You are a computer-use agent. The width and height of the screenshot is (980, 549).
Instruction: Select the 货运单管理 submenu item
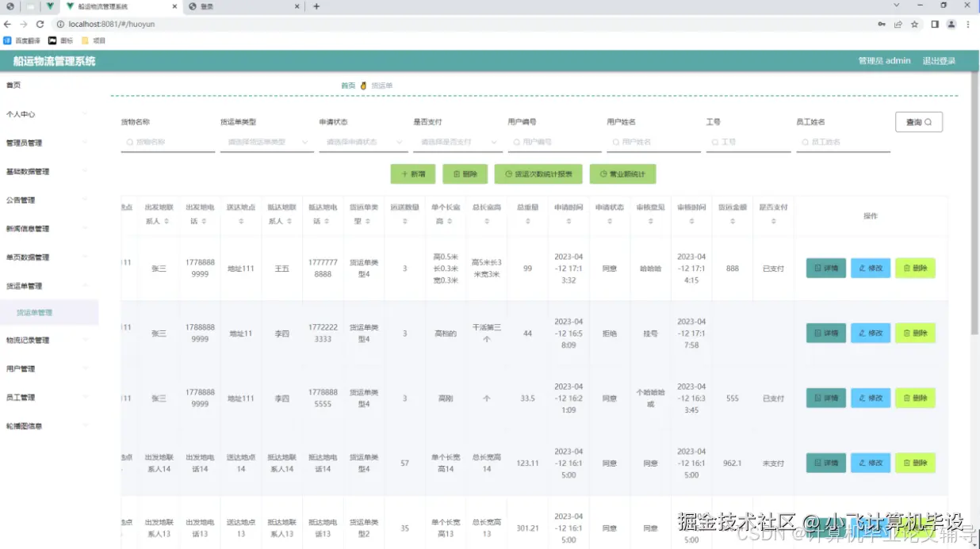pos(49,313)
